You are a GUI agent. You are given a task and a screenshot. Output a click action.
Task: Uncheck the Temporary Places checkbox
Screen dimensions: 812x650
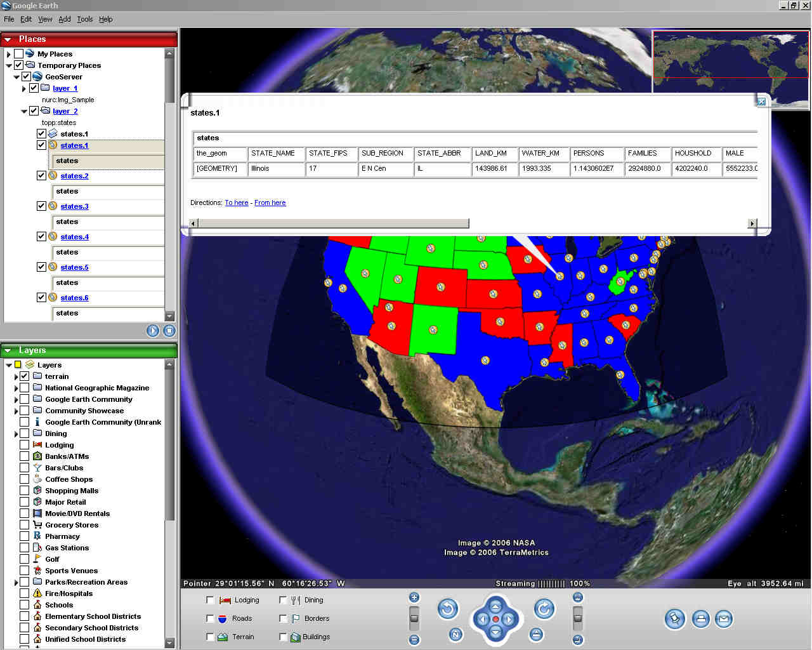pyautogui.click(x=19, y=65)
